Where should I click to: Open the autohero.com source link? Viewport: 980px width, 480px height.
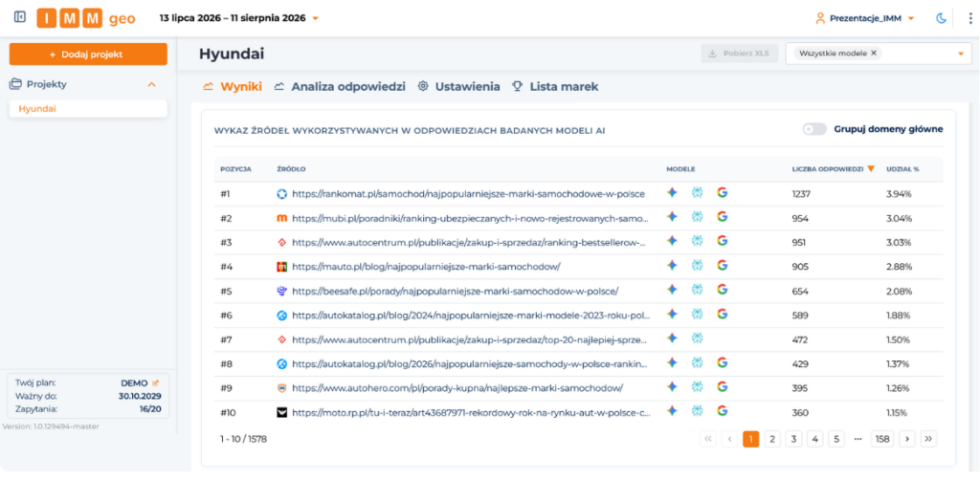[x=457, y=388]
